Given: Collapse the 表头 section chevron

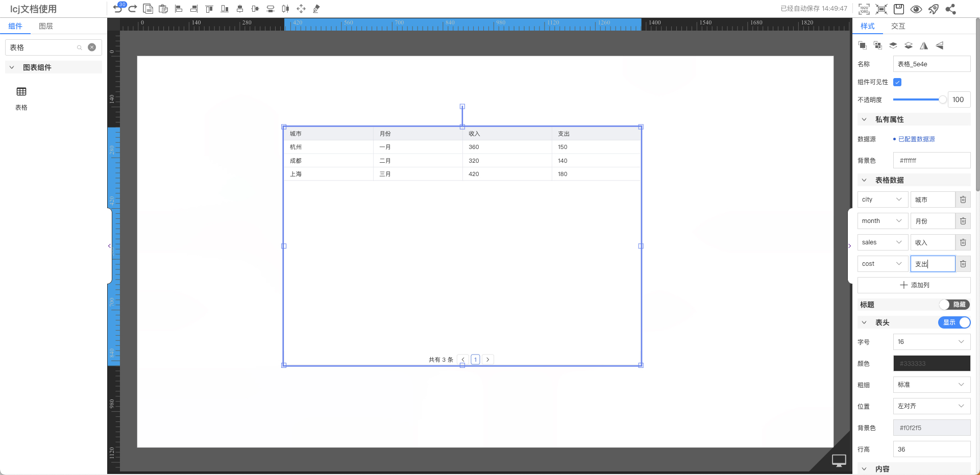Looking at the screenshot, I should pos(864,322).
